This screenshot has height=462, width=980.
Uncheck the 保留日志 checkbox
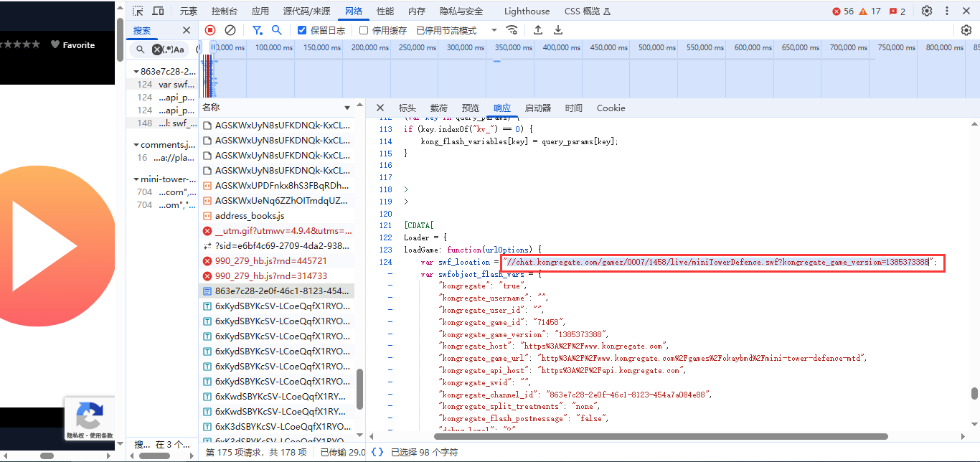[x=302, y=30]
